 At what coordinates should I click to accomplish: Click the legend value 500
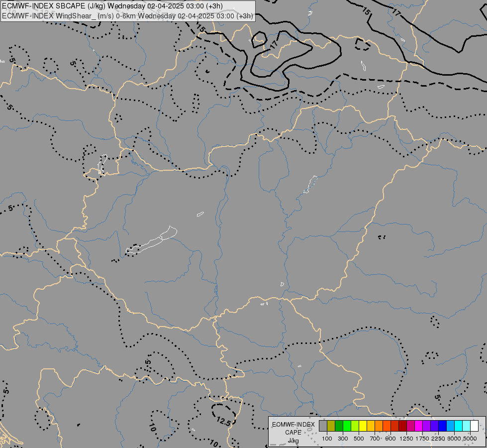point(359,439)
